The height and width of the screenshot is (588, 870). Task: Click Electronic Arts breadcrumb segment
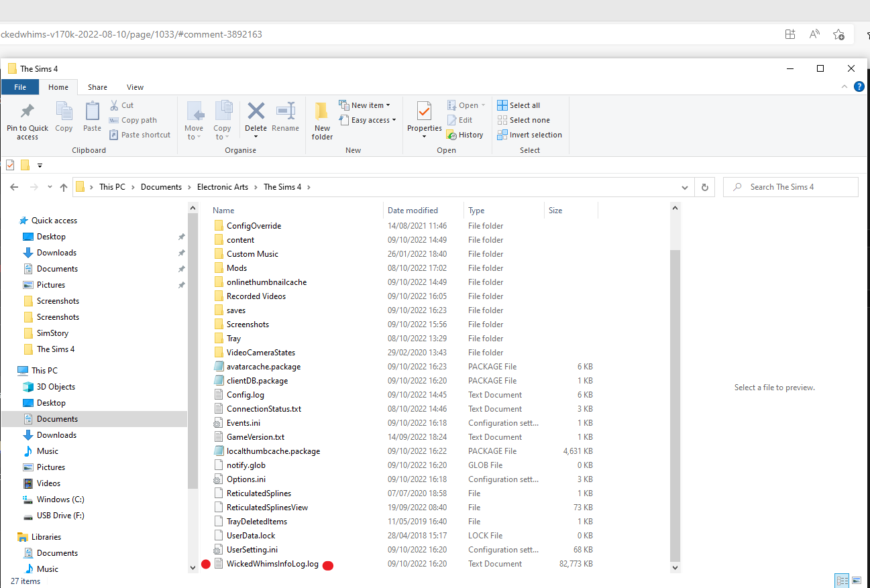(x=223, y=187)
